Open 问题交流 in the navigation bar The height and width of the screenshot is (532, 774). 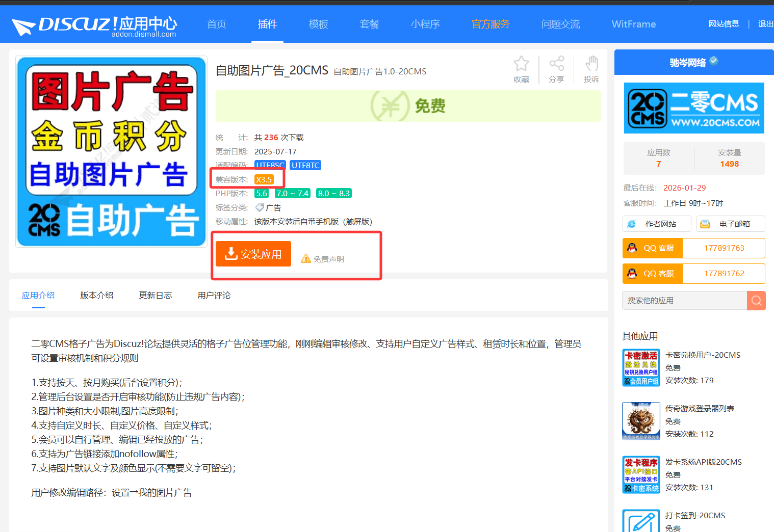pyautogui.click(x=561, y=24)
